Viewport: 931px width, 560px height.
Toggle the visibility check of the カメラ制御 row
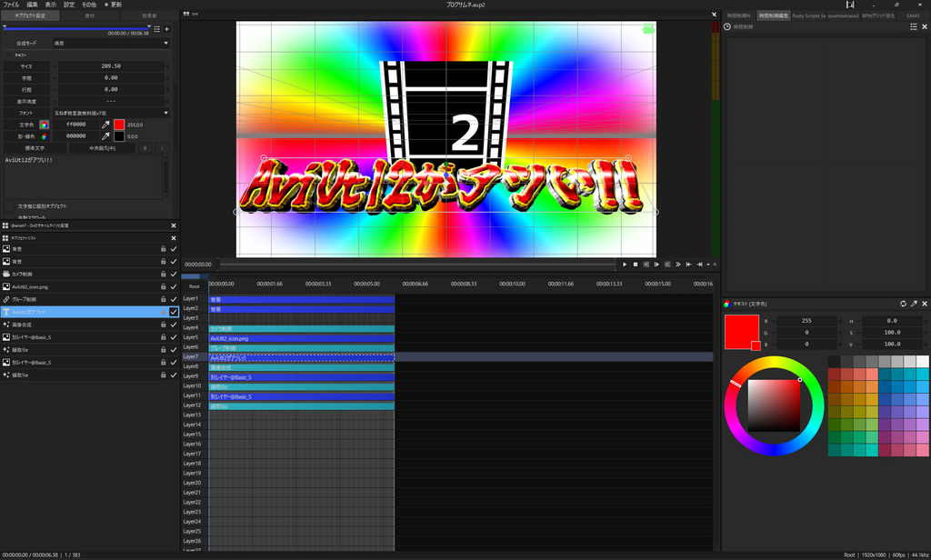point(174,275)
